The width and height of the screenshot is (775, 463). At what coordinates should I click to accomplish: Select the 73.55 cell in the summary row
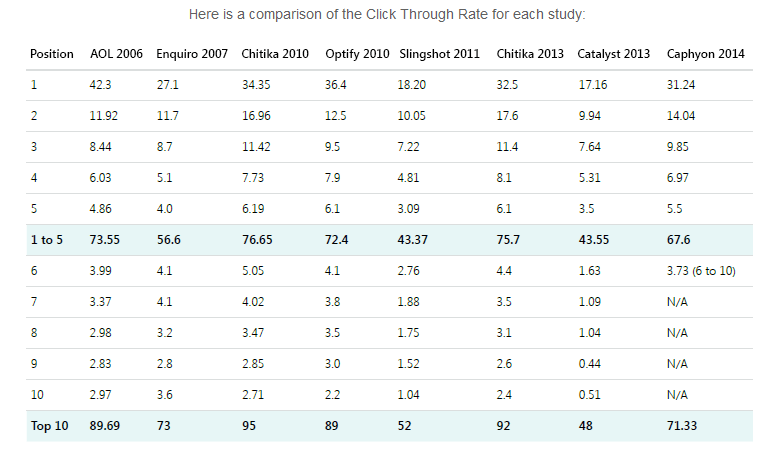pyautogui.click(x=106, y=240)
